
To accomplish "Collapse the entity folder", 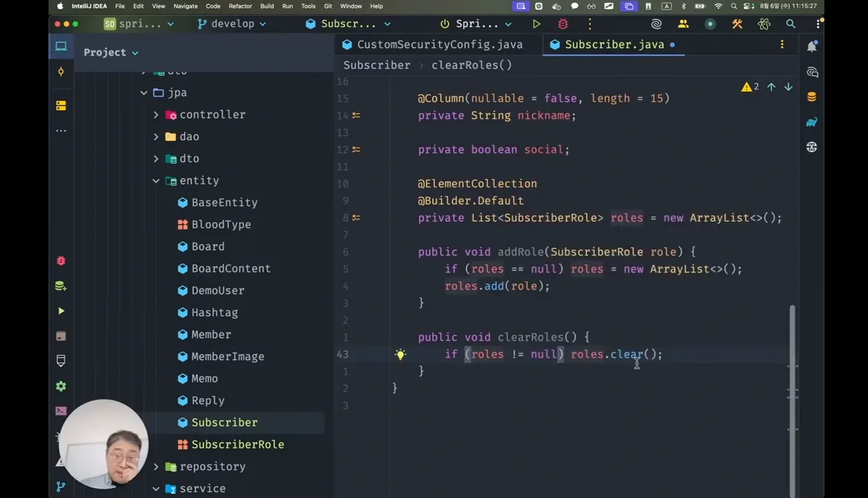I will (x=156, y=181).
